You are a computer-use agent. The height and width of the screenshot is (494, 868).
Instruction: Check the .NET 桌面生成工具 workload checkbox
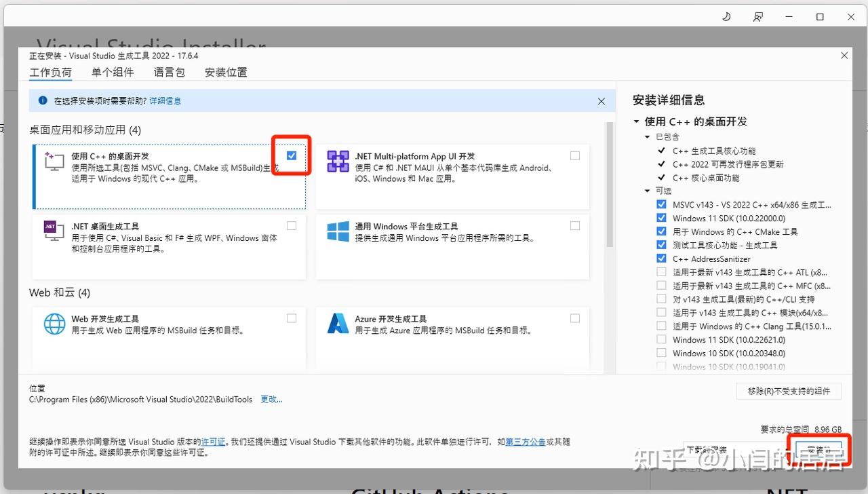click(x=292, y=225)
